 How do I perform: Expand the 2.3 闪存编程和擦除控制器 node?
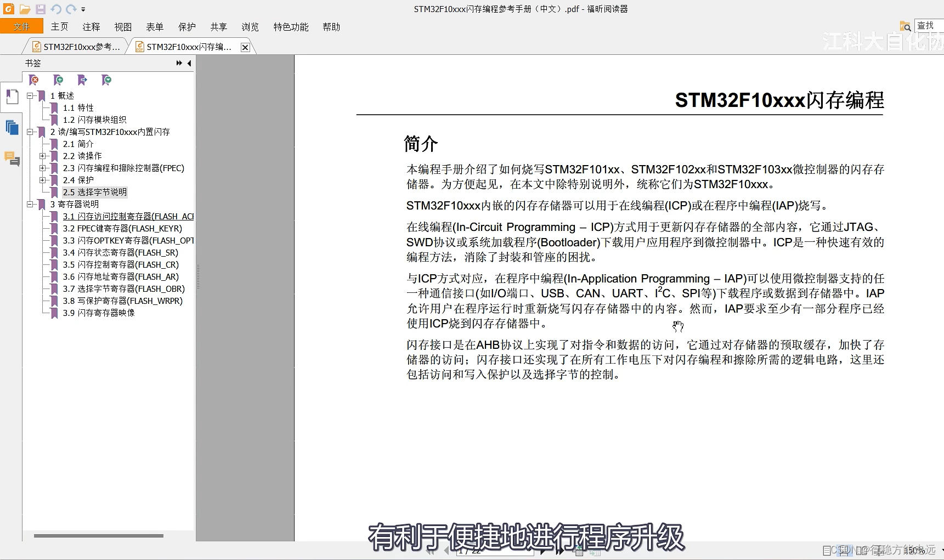(42, 168)
